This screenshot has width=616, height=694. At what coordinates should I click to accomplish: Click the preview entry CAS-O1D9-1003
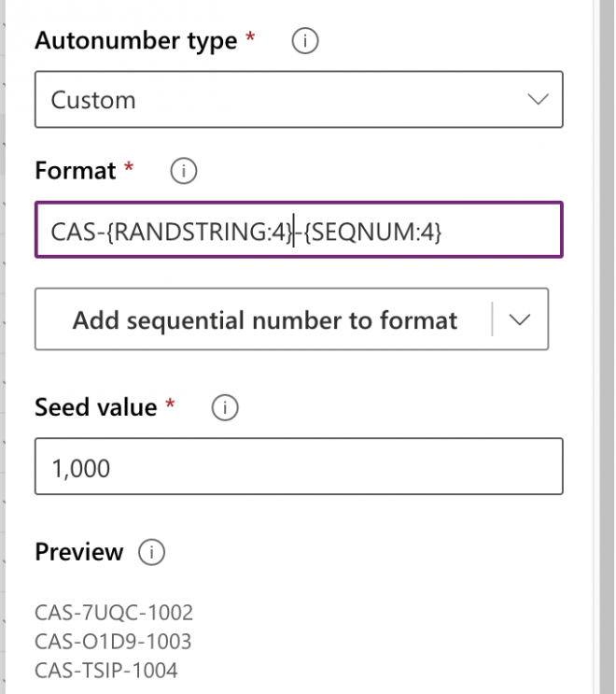click(x=113, y=642)
